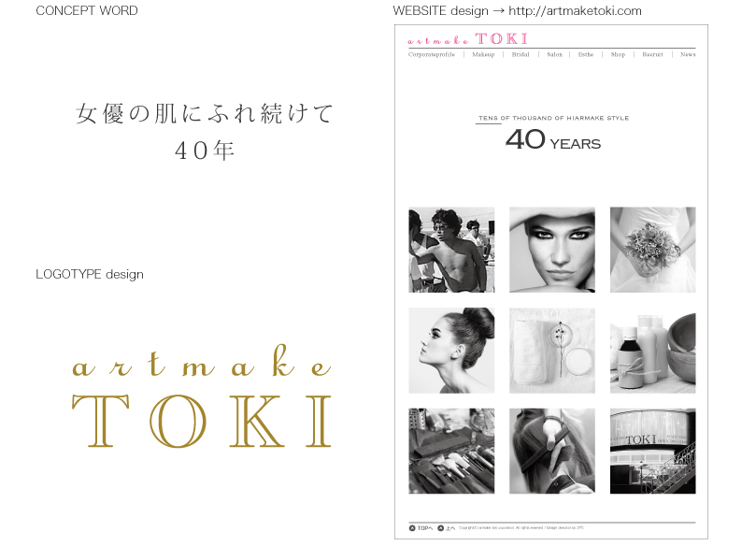Click the towel and spa items photo

[552, 351]
